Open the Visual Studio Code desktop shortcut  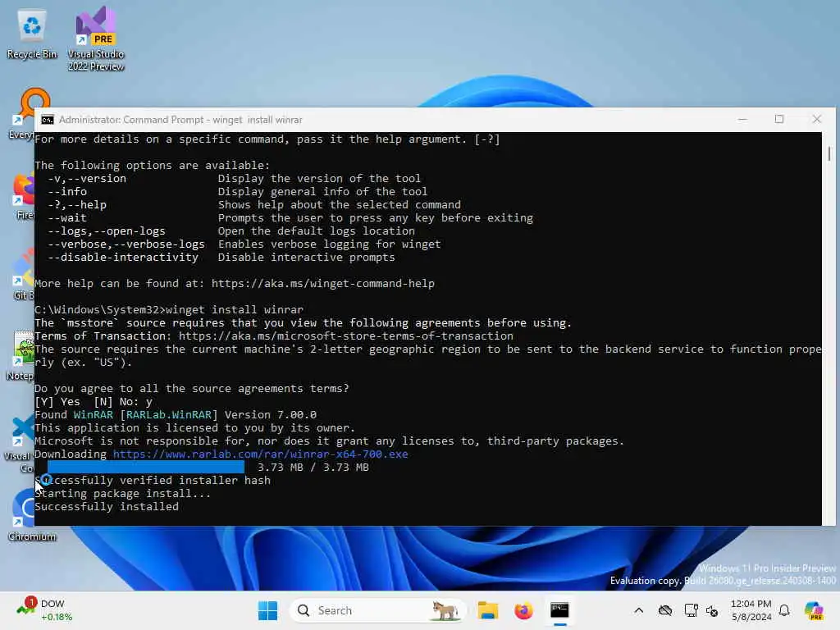pos(21,442)
